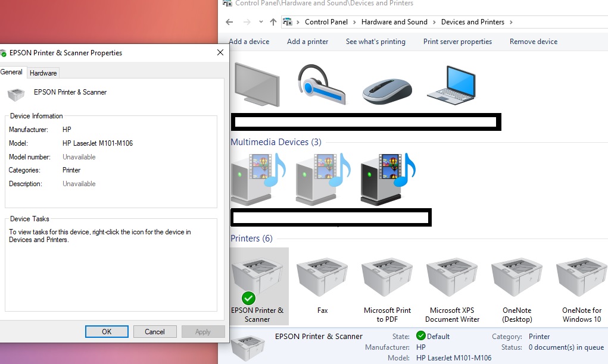Click the Category Printer value in details pane
The width and height of the screenshot is (608, 364).
pyautogui.click(x=540, y=337)
